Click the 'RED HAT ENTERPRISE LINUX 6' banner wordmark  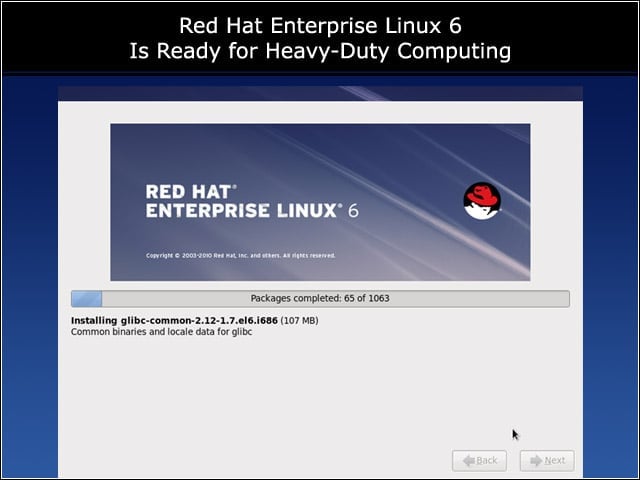[252, 201]
